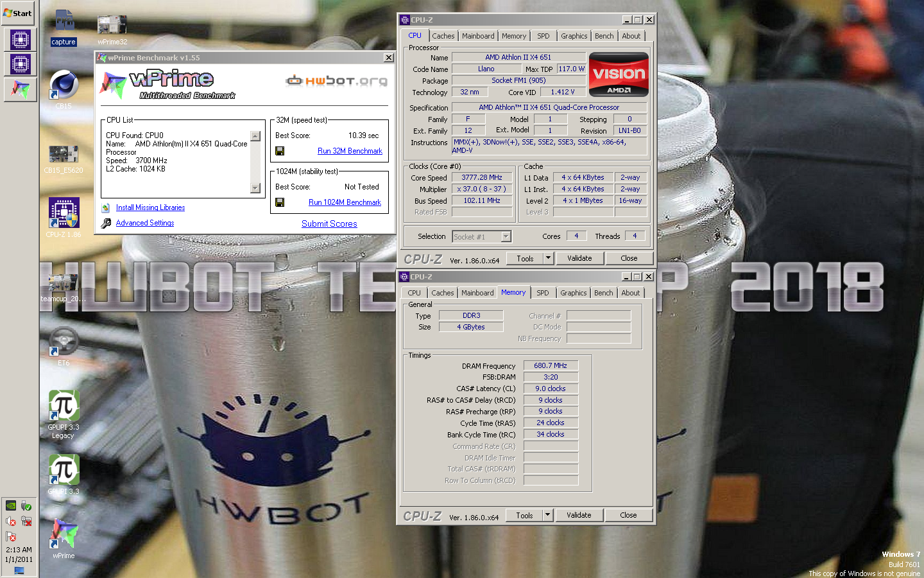The height and width of the screenshot is (578, 924).
Task: Open the teamcup_20... desktop file
Action: [63, 288]
